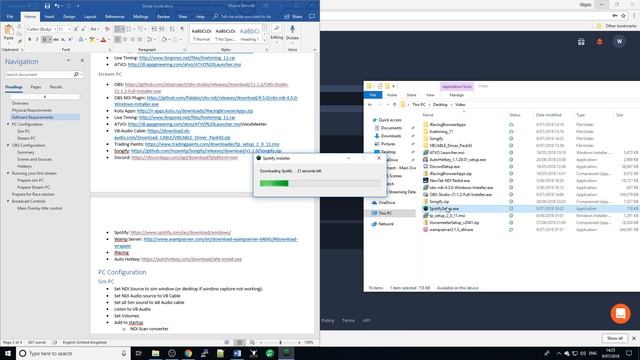Click Back arrow in File Explorer
The image size is (640, 360).
click(x=370, y=105)
